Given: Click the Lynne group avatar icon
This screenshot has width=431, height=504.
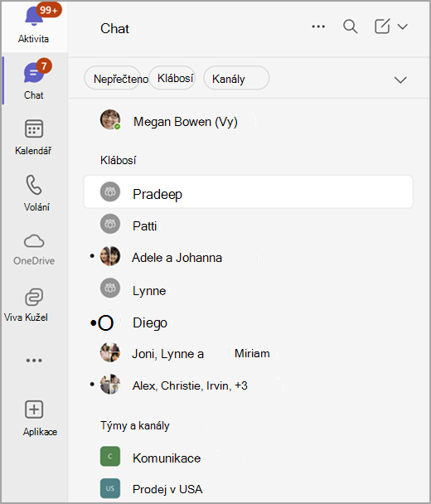Looking at the screenshot, I should pyautogui.click(x=110, y=288).
